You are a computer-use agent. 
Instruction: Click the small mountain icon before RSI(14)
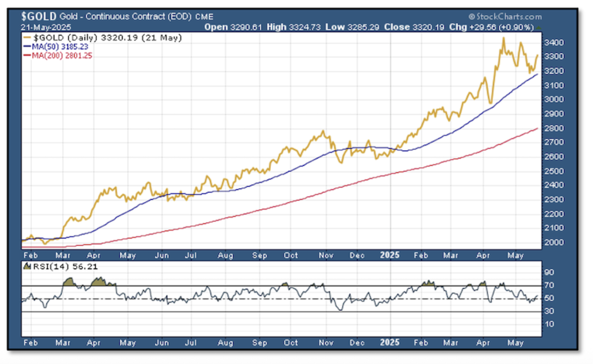(26, 267)
